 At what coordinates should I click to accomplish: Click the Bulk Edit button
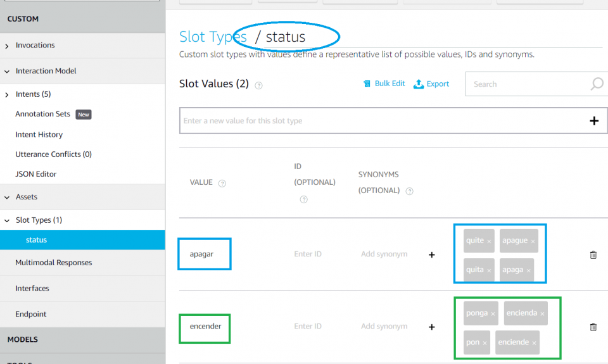point(384,84)
